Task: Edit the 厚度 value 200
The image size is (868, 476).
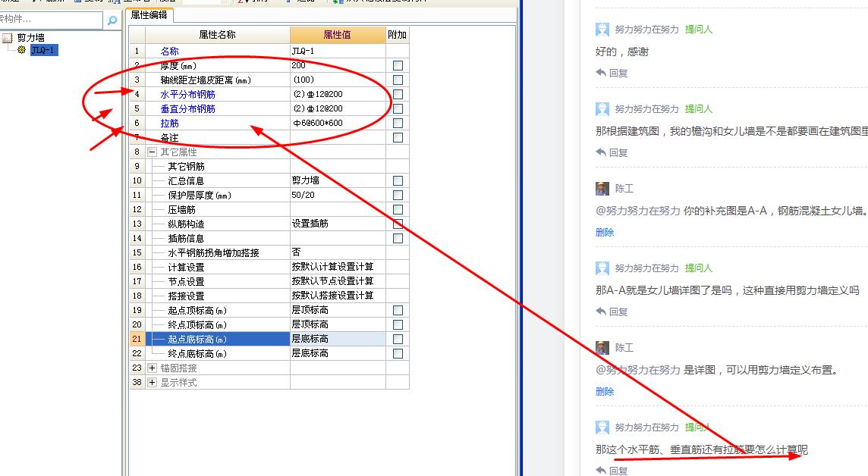Action: [338, 65]
